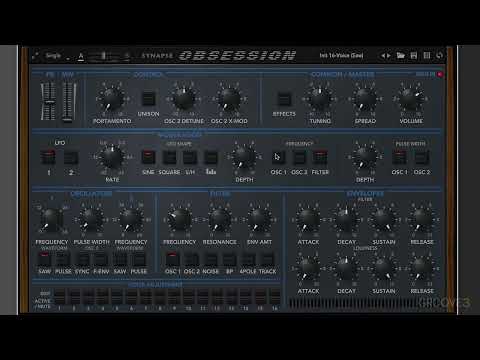Enable pulse width modulation for OSC 1
Image resolution: width=480 pixels, height=360 pixels.
pyautogui.click(x=399, y=157)
